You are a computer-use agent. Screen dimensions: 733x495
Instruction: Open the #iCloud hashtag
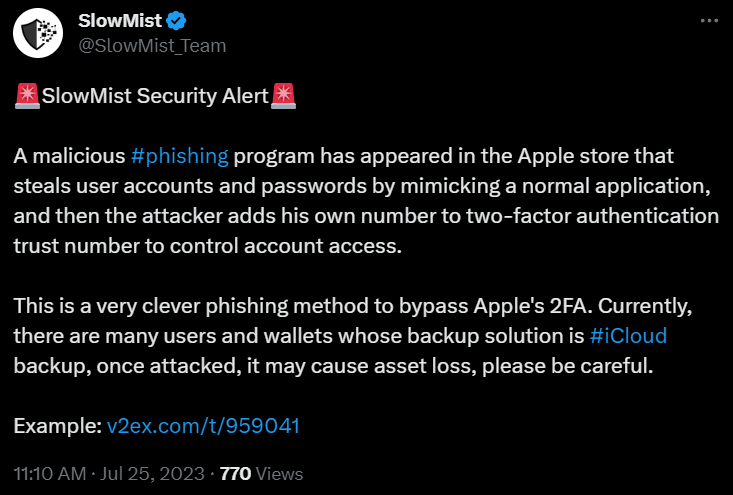pyautogui.click(x=628, y=335)
